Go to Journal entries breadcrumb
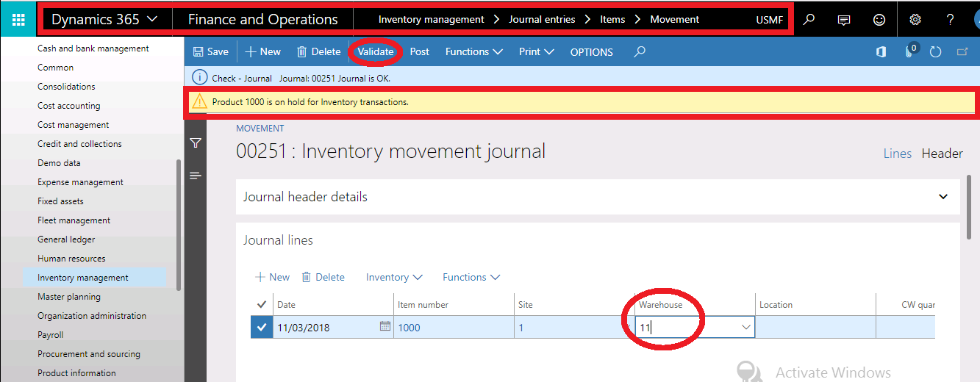The image size is (980, 382). (x=542, y=19)
